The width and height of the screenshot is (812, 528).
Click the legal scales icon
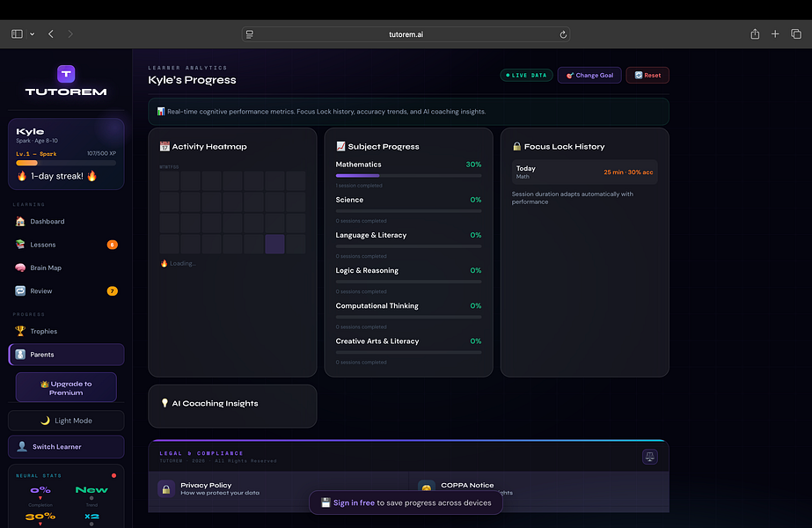(x=650, y=457)
